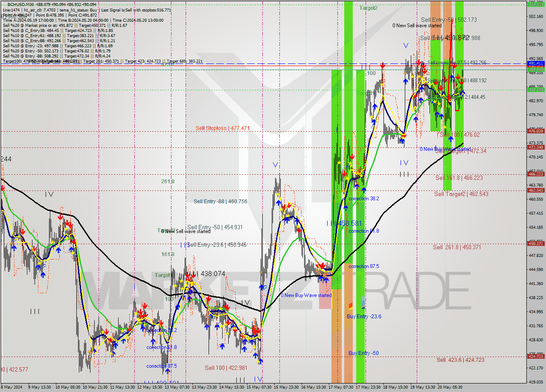Click the 'Sell 261.8 | 450.371' label
This screenshot has height=392, width=546.
pos(457,247)
